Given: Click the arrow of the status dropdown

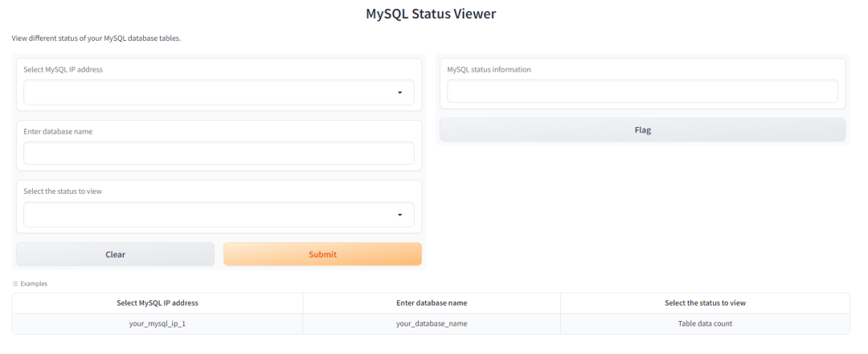Looking at the screenshot, I should [399, 215].
